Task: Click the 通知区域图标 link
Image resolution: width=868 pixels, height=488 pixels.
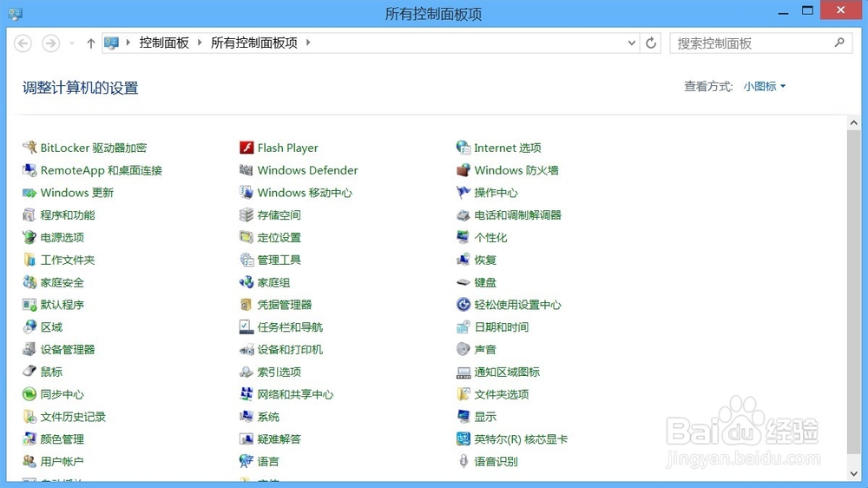Action: (x=507, y=372)
